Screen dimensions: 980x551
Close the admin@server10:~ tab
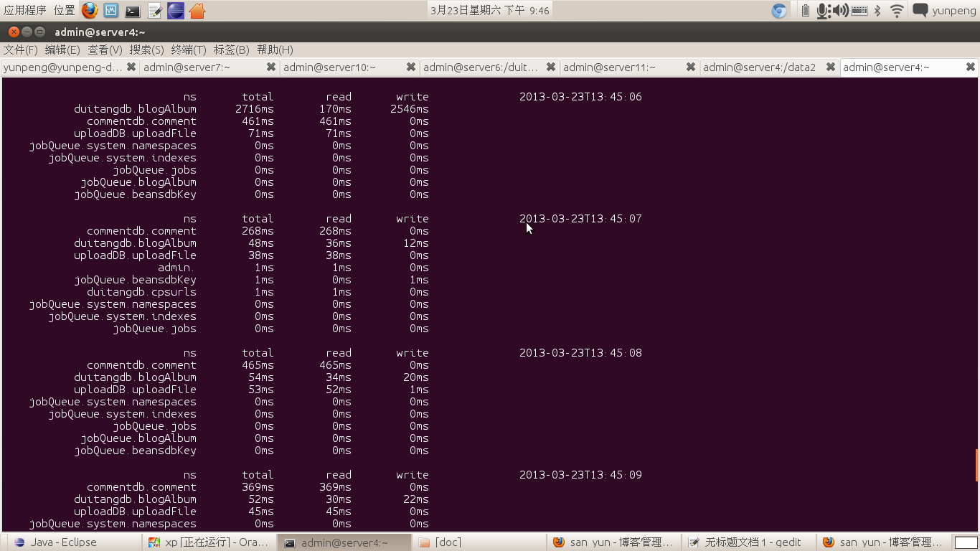(411, 67)
